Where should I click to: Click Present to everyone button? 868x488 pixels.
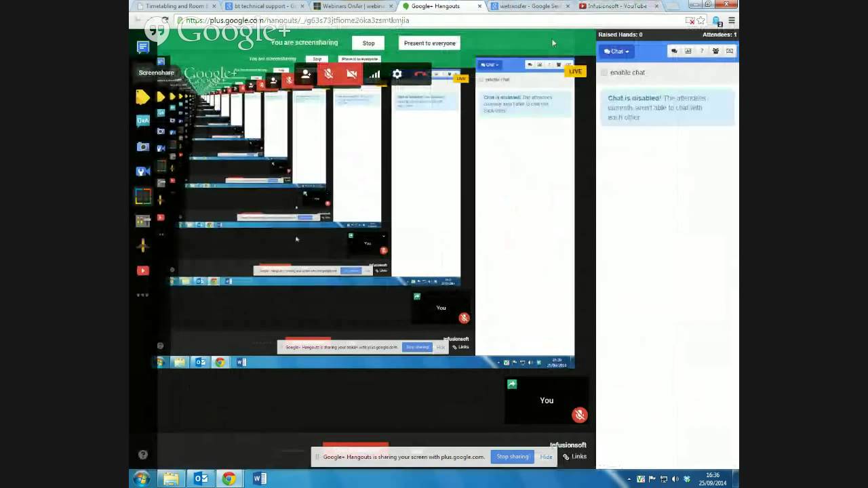(430, 43)
